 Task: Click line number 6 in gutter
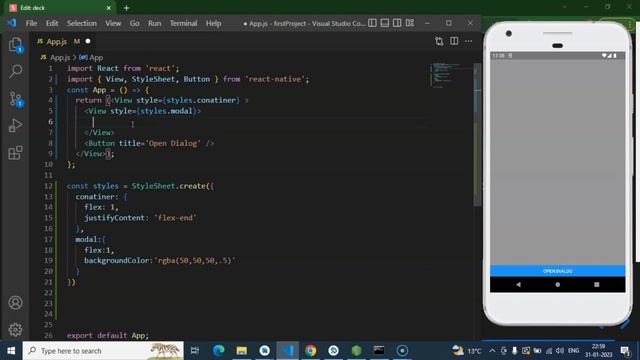tap(50, 122)
